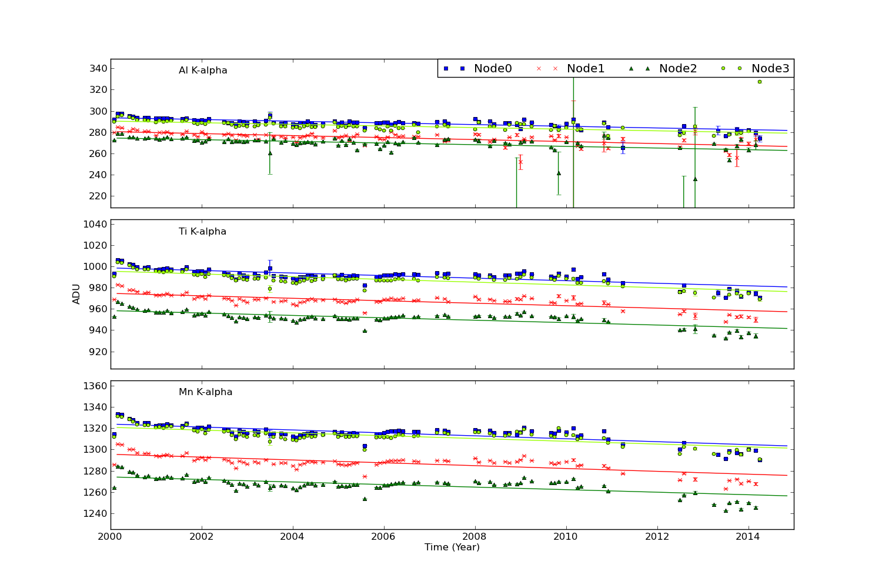882x588 pixels.
Task: Select the Node1 legend text label
Action: (x=585, y=68)
